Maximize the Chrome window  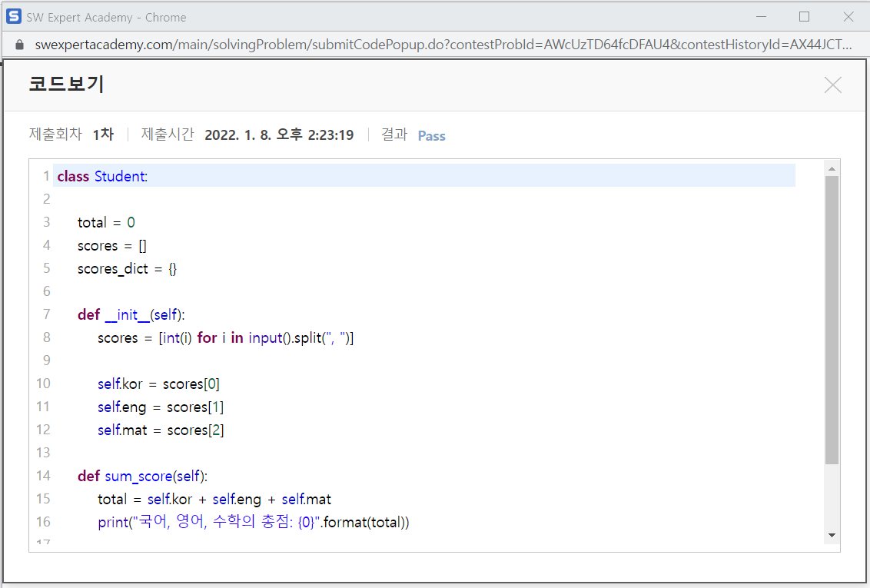(804, 17)
